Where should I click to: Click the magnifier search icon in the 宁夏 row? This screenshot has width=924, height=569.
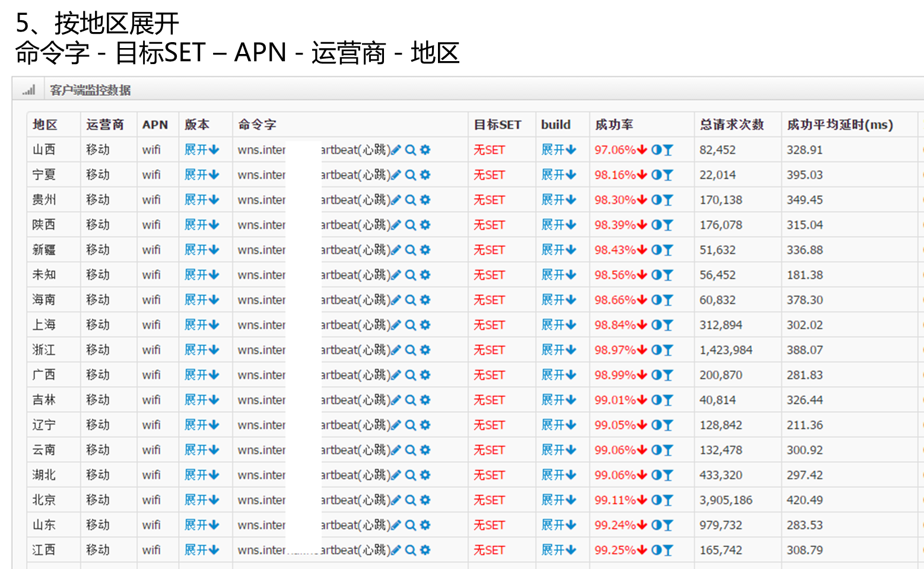point(410,175)
